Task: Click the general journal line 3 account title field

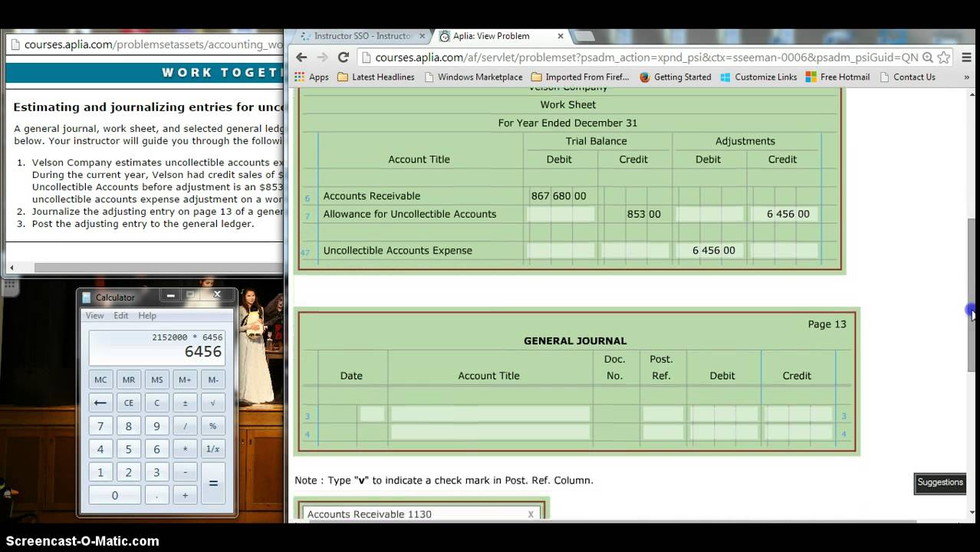Action: (x=490, y=414)
